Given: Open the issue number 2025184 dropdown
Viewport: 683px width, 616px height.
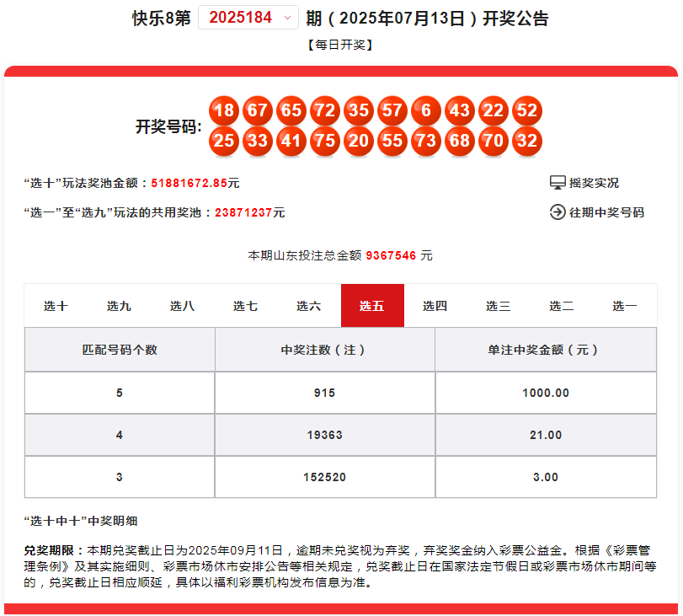Looking at the screenshot, I should [248, 18].
